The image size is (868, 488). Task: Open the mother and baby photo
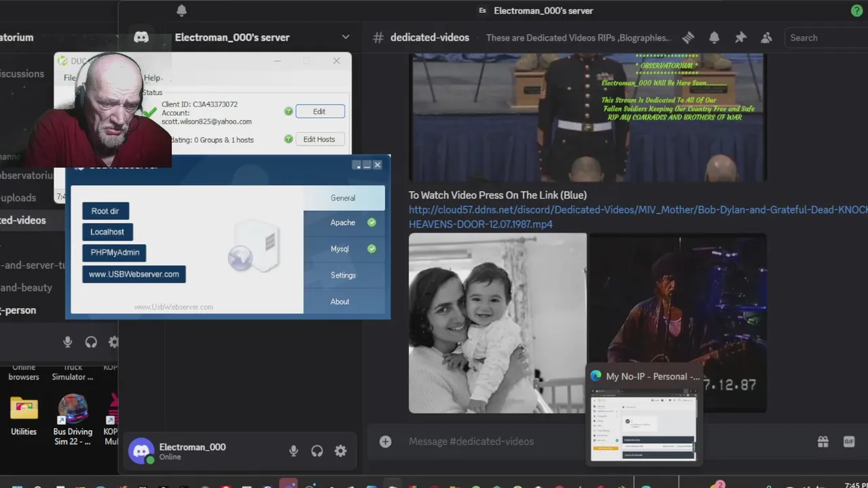pos(497,323)
